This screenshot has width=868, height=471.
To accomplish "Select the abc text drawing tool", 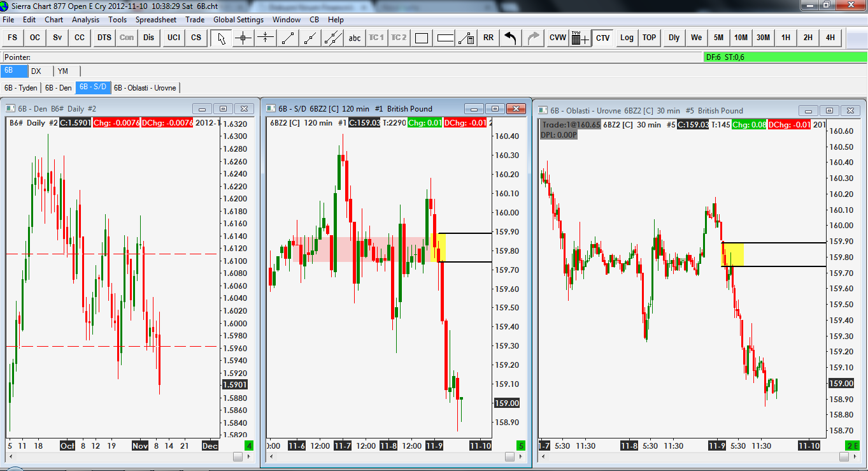I will 355,38.
